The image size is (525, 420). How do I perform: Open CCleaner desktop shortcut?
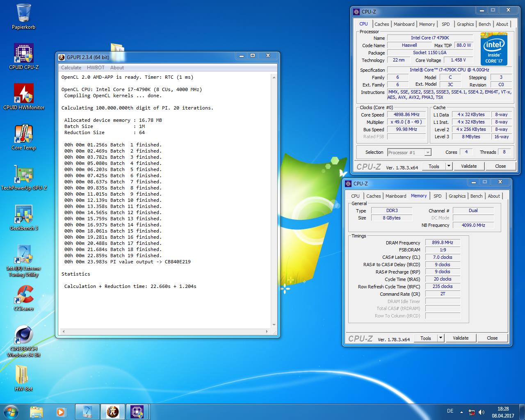(x=23, y=298)
